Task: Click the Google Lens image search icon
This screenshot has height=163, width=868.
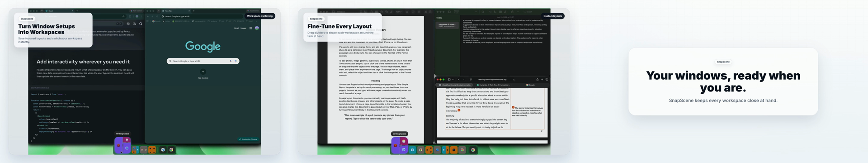Action: [236, 61]
